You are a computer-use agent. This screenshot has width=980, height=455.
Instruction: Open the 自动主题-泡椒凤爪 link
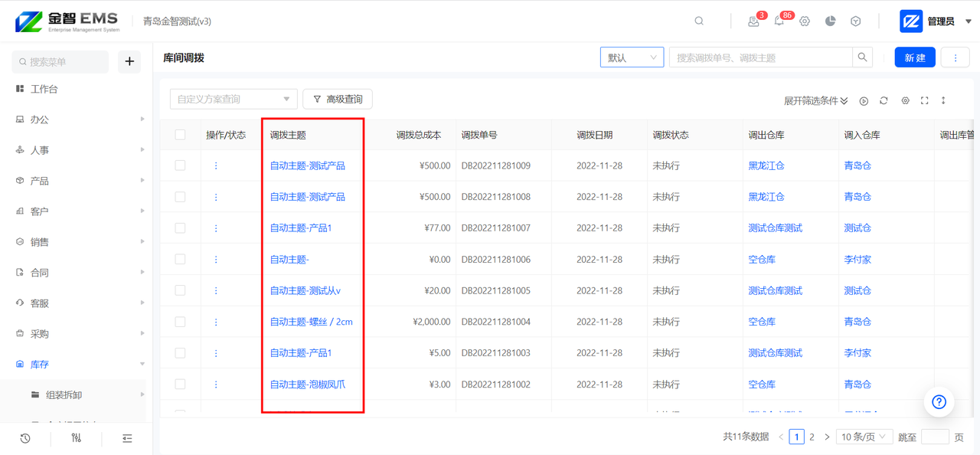pyautogui.click(x=308, y=385)
